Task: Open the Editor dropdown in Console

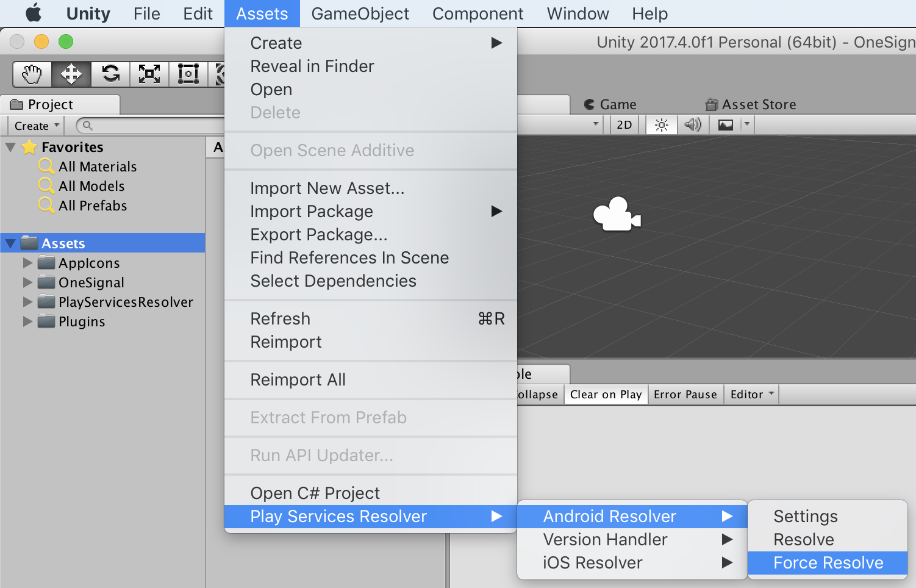Action: [x=752, y=395]
